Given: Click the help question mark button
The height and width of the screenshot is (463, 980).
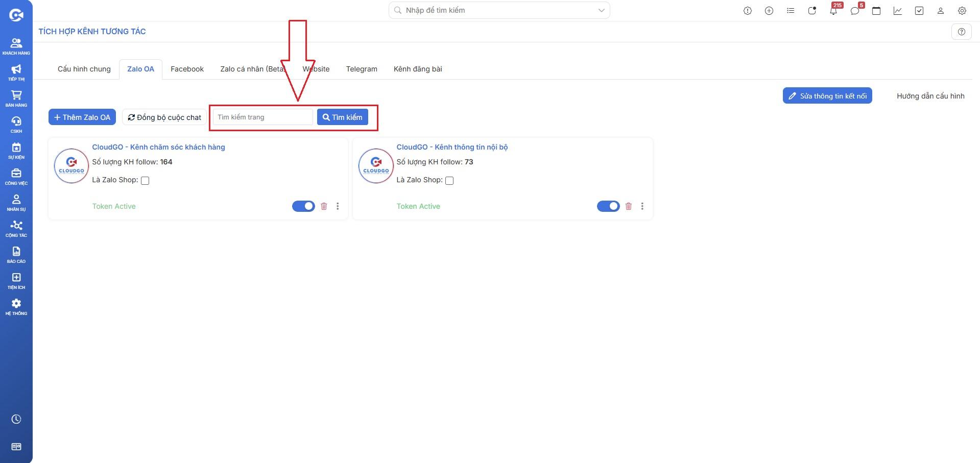Looking at the screenshot, I should pyautogui.click(x=962, y=32).
